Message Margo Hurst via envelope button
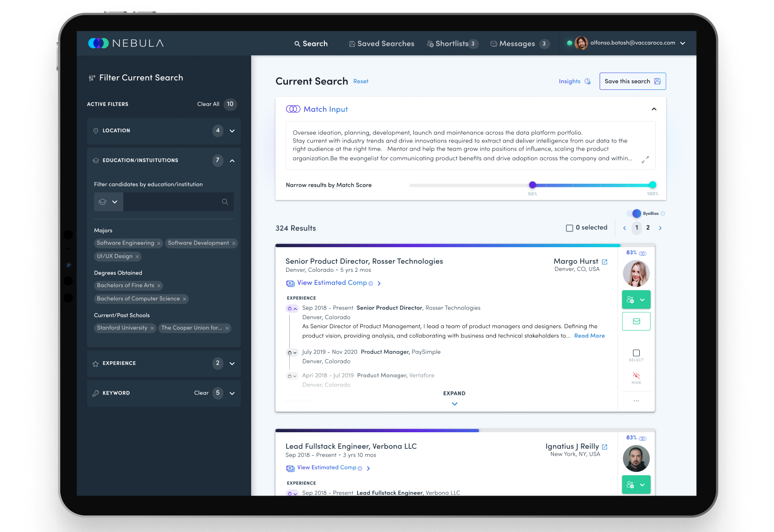774x532 pixels. (x=636, y=321)
